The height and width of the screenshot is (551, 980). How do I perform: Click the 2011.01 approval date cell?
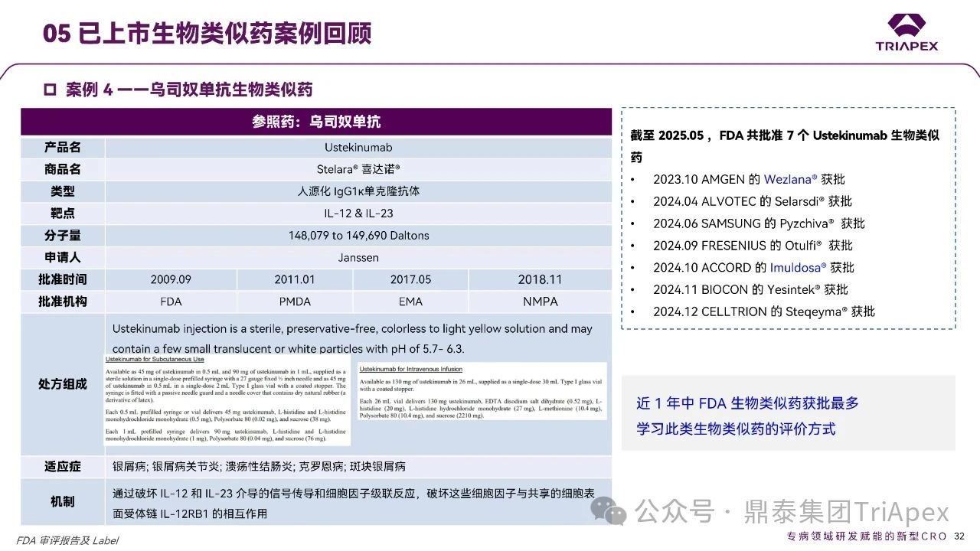point(295,279)
